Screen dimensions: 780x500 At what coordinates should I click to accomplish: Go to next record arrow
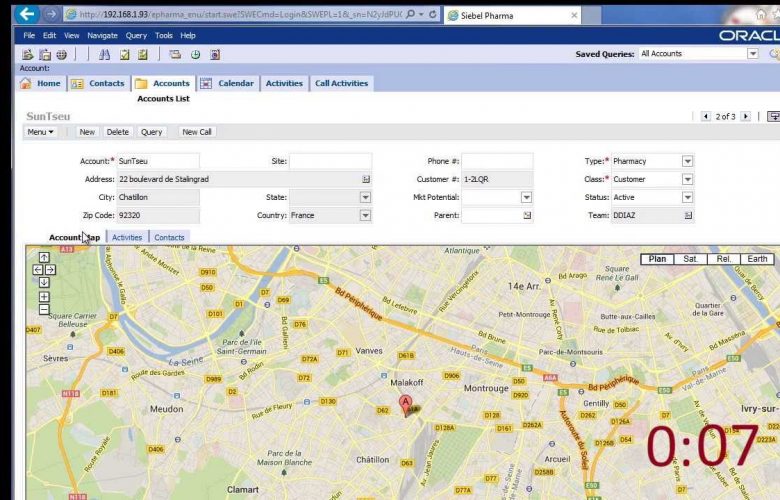(745, 116)
